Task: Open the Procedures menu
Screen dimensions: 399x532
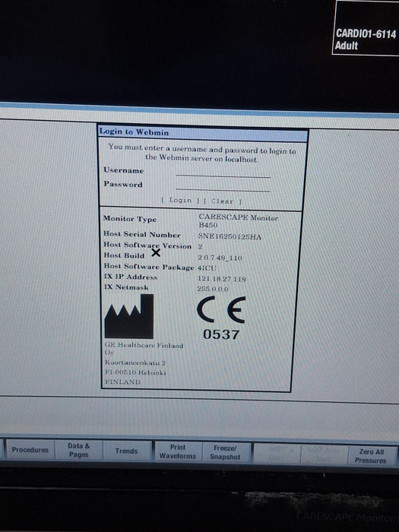Action: pos(30,450)
